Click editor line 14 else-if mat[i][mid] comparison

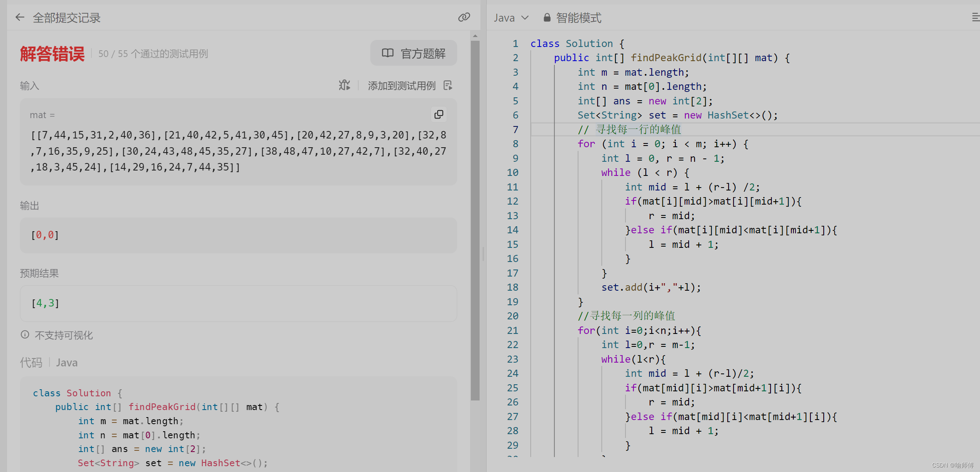tap(731, 230)
